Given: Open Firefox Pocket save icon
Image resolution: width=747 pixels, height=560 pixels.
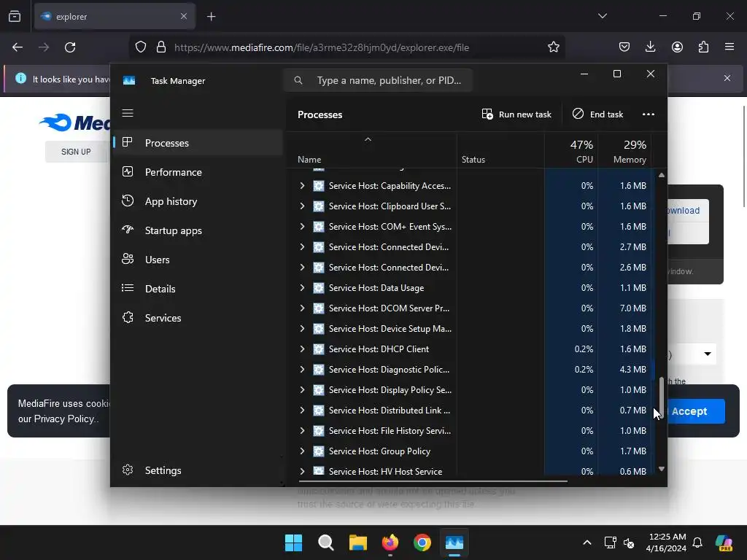Looking at the screenshot, I should pos(624,47).
